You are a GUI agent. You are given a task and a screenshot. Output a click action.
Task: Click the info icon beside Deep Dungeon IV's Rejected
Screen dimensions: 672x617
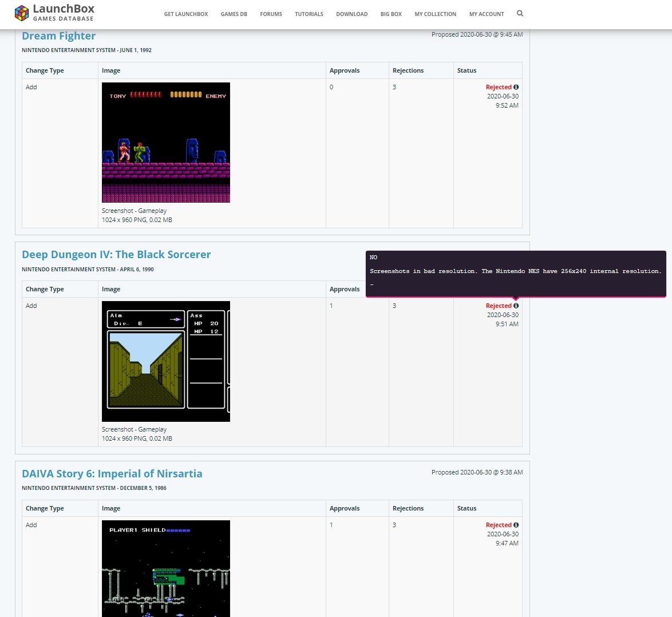(516, 306)
